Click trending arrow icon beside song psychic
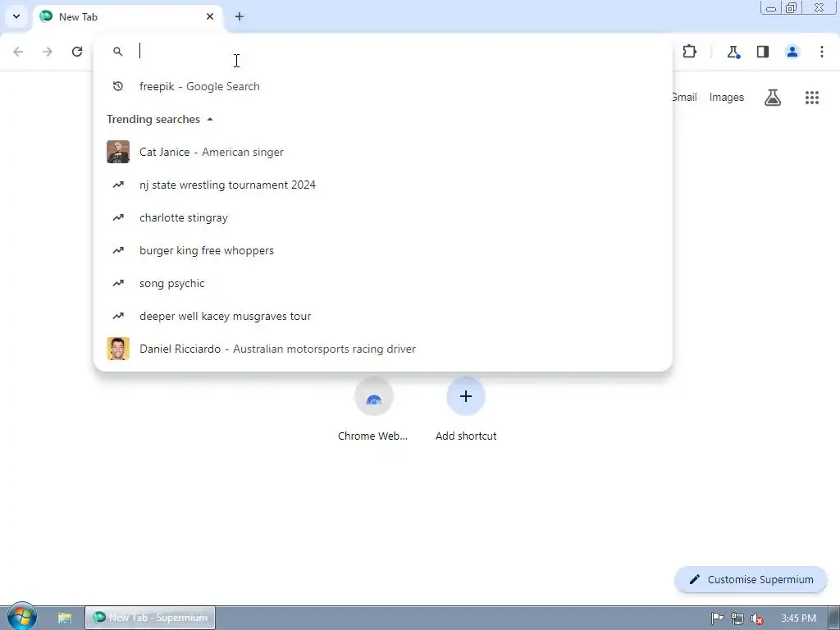The image size is (840, 630). point(118,283)
